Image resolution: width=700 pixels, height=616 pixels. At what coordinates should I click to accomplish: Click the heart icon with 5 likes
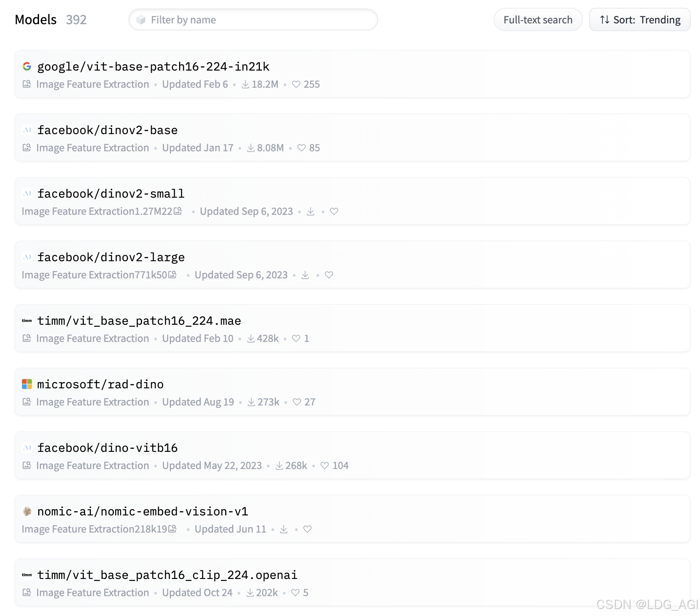(x=295, y=593)
